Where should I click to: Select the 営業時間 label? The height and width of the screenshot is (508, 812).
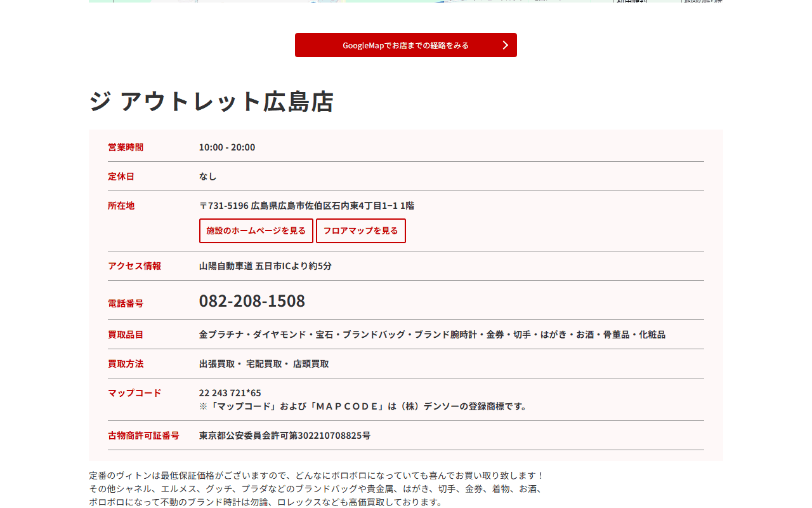coord(126,147)
